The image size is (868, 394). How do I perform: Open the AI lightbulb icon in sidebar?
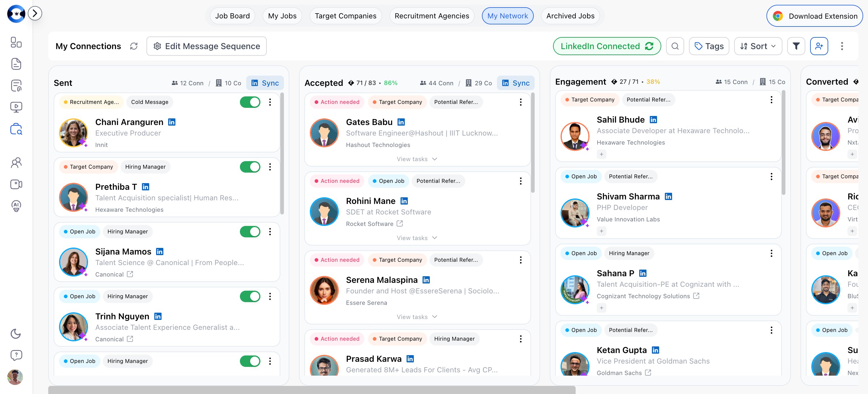point(16,206)
